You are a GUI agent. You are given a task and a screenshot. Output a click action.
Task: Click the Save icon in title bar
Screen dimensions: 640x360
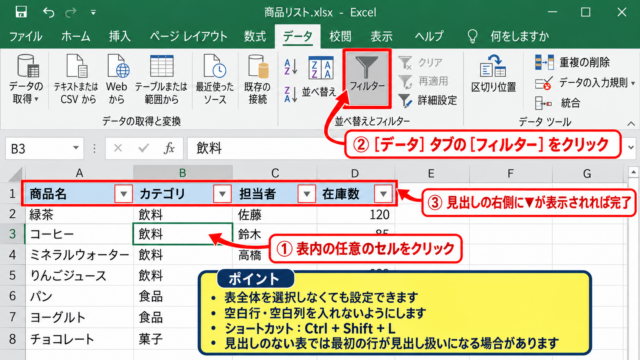[x=21, y=12]
